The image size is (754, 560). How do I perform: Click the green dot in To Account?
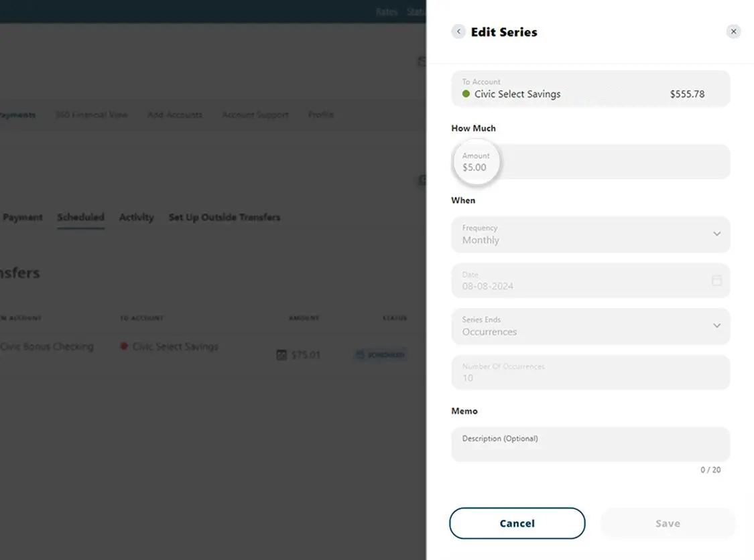[x=466, y=94]
